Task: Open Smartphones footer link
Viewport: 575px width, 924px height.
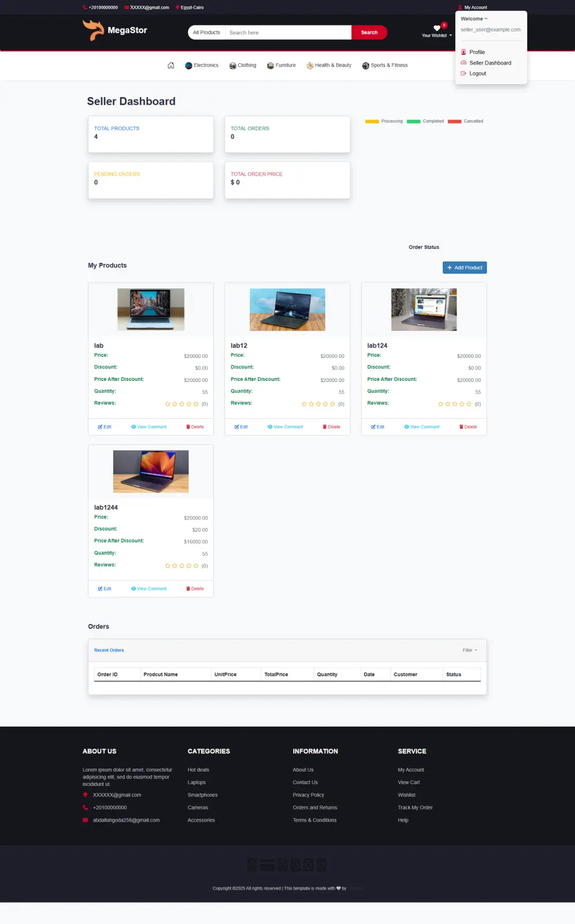Action: (202, 795)
